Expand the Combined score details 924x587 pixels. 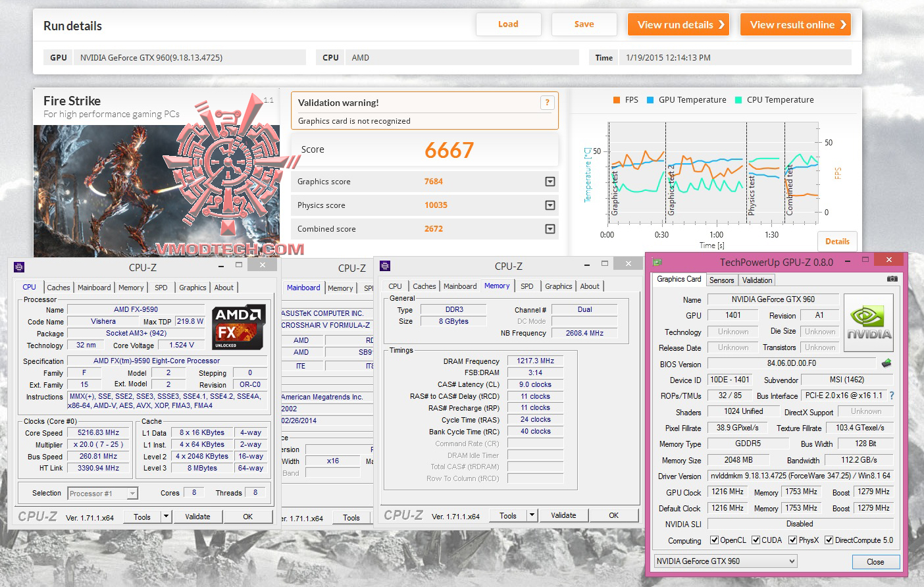coord(550,229)
